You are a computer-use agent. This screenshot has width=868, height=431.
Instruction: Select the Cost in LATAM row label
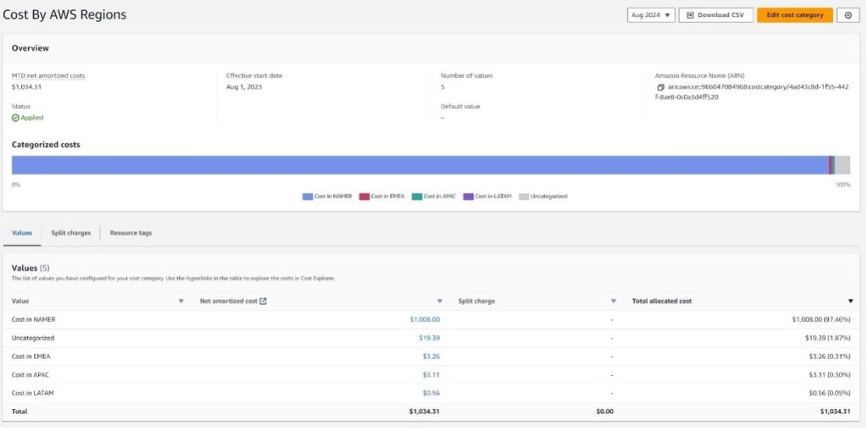[32, 393]
